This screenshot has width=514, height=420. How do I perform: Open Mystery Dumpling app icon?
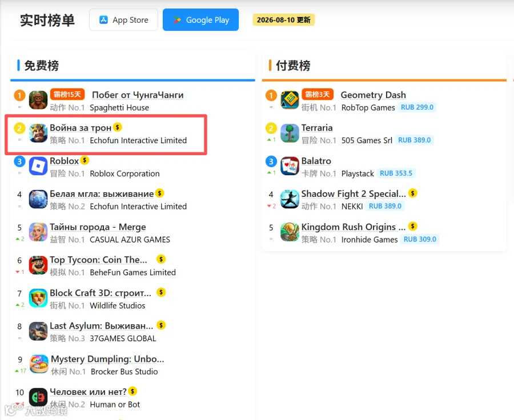click(39, 364)
